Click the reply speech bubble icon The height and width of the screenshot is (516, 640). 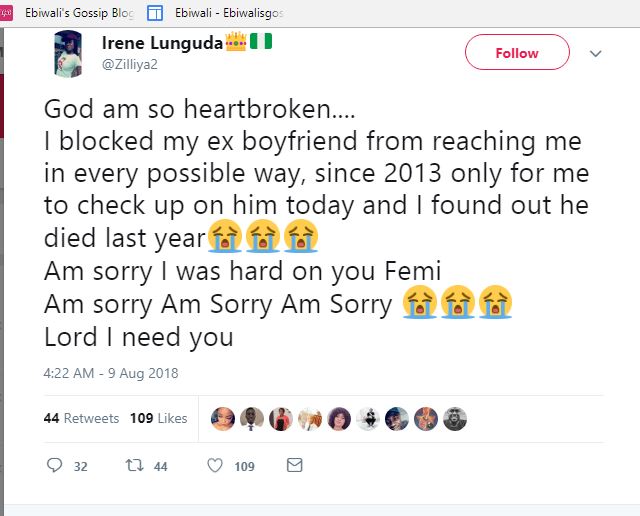[55, 466]
